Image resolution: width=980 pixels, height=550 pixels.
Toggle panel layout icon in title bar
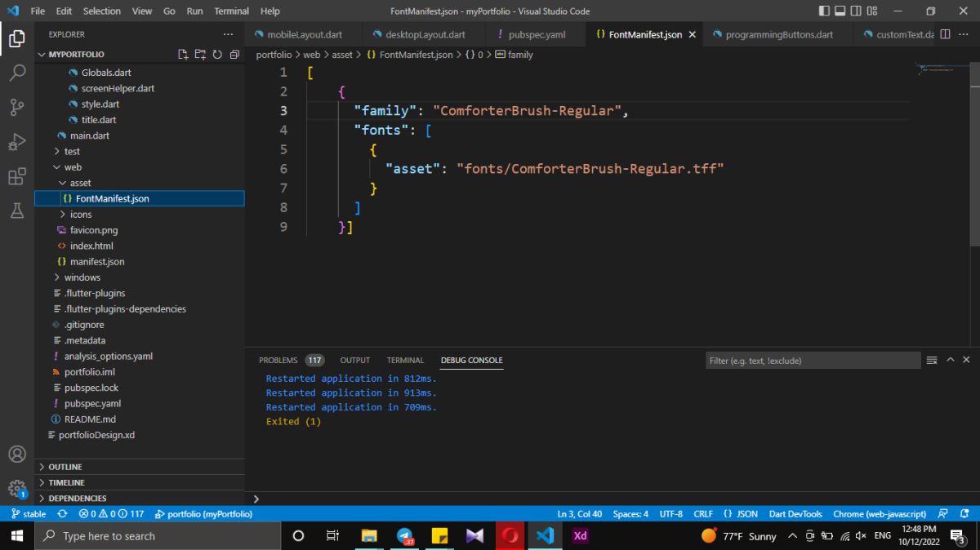click(839, 11)
